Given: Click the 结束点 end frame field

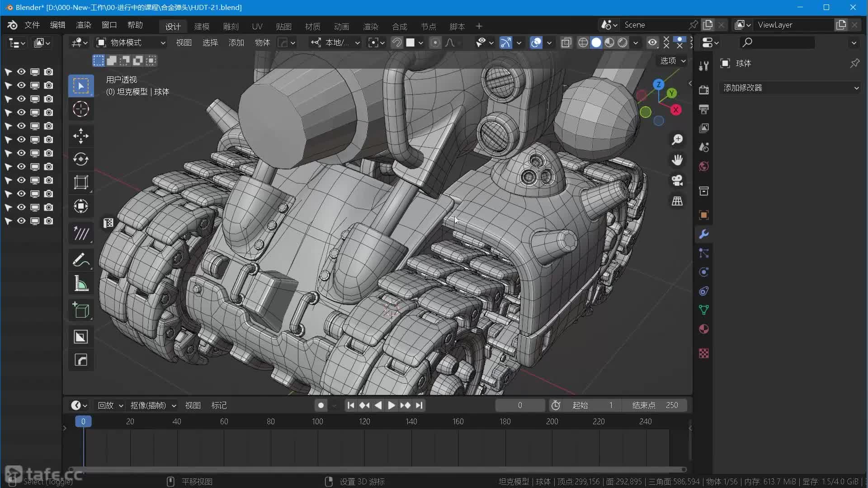Looking at the screenshot, I should pyautogui.click(x=655, y=405).
